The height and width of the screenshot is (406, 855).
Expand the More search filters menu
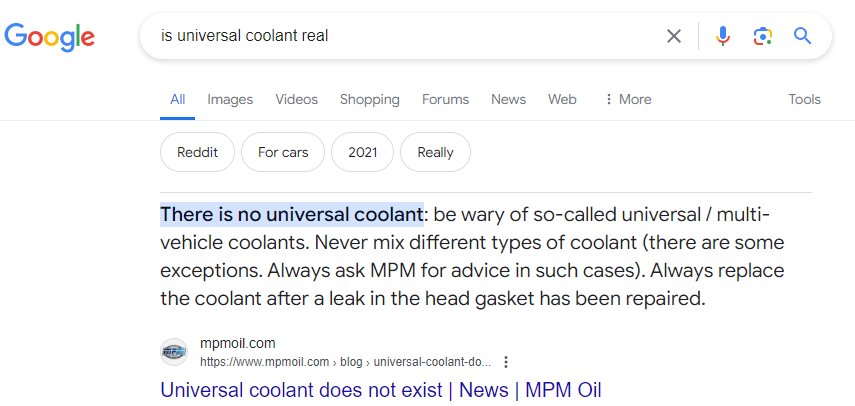click(628, 99)
